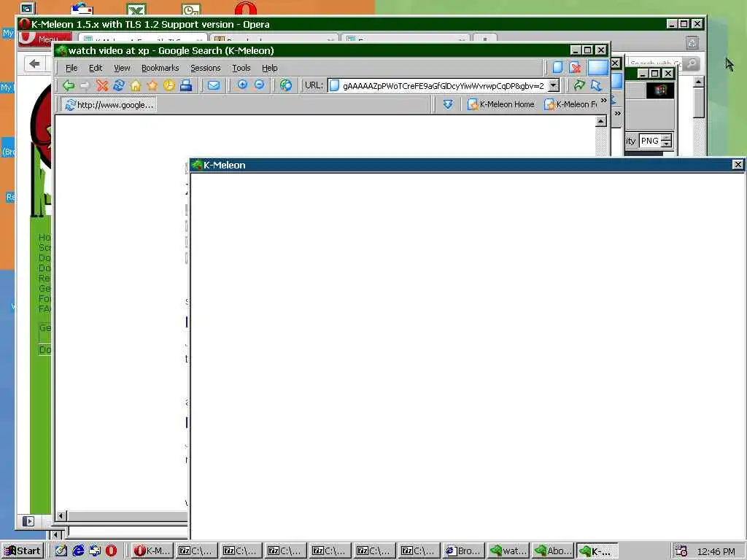This screenshot has height=560, width=747.
Task: Click Search icon right of Go arrow
Action: pyautogui.click(x=596, y=85)
